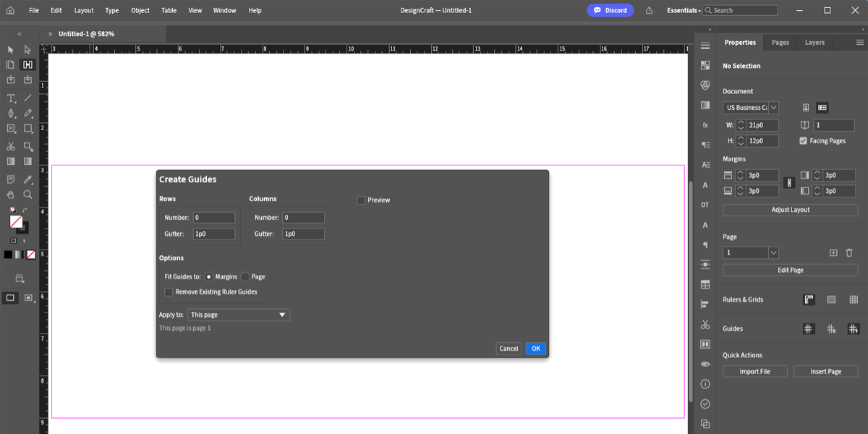
Task: Select the Selection tool arrow
Action: coord(11,50)
